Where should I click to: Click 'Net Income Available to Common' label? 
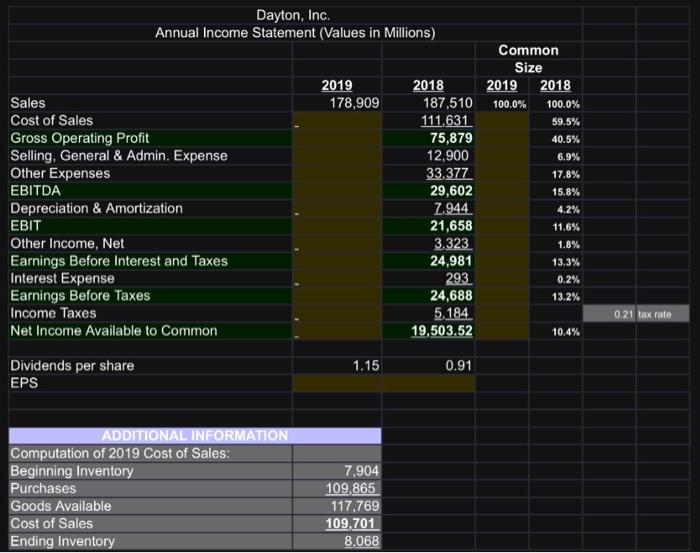(114, 331)
